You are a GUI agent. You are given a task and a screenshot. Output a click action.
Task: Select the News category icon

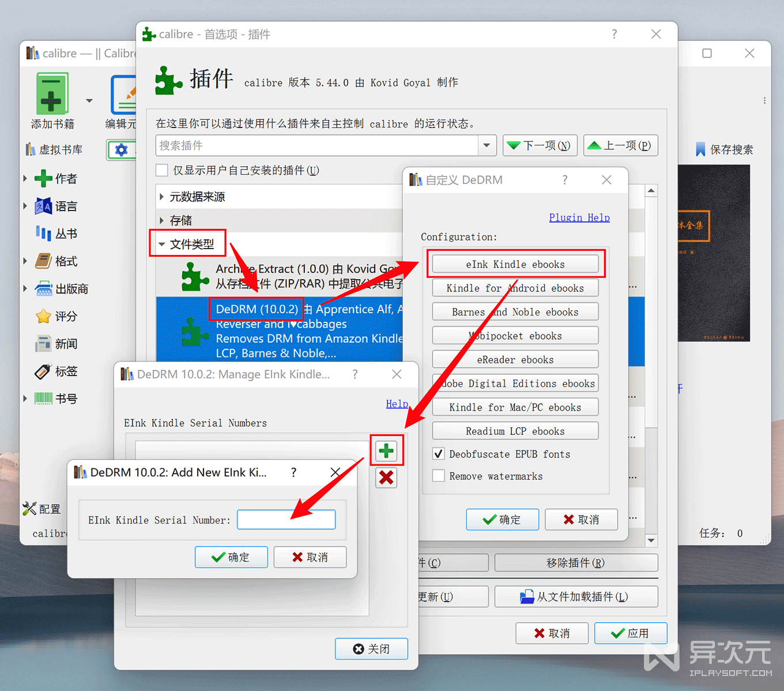coord(43,344)
